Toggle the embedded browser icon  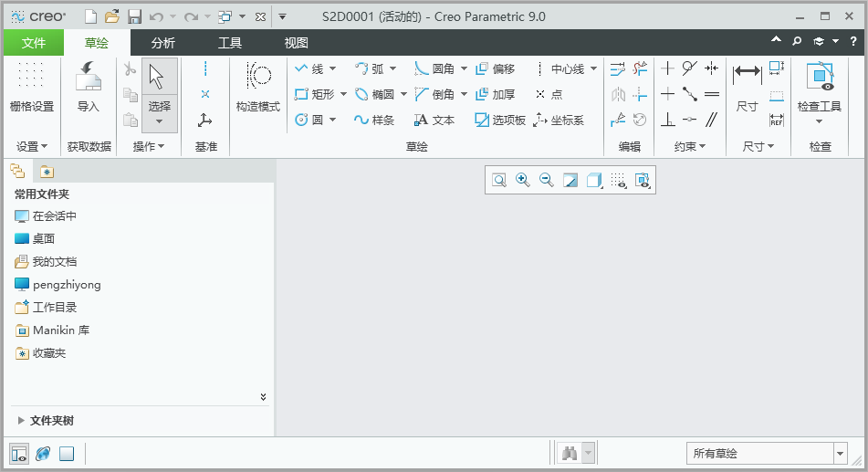click(43, 454)
